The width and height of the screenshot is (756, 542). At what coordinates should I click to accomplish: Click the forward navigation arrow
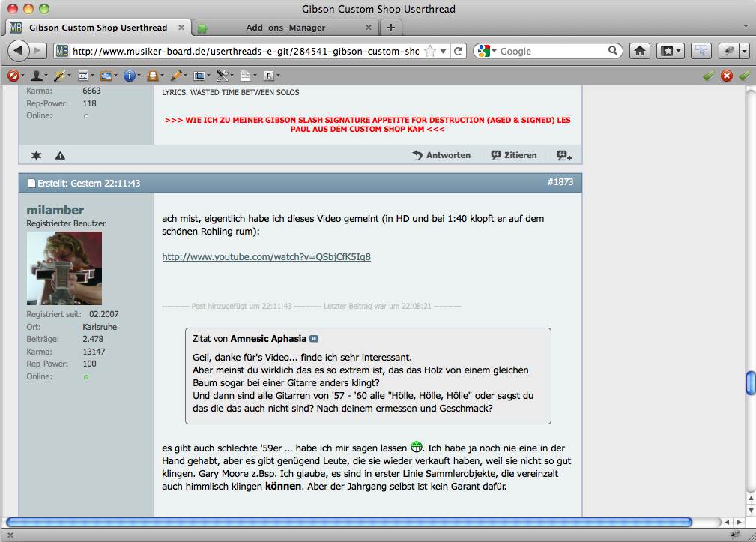(37, 51)
